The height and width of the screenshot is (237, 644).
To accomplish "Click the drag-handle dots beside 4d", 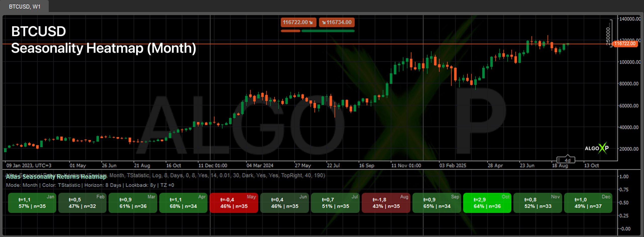I will [x=559, y=160].
